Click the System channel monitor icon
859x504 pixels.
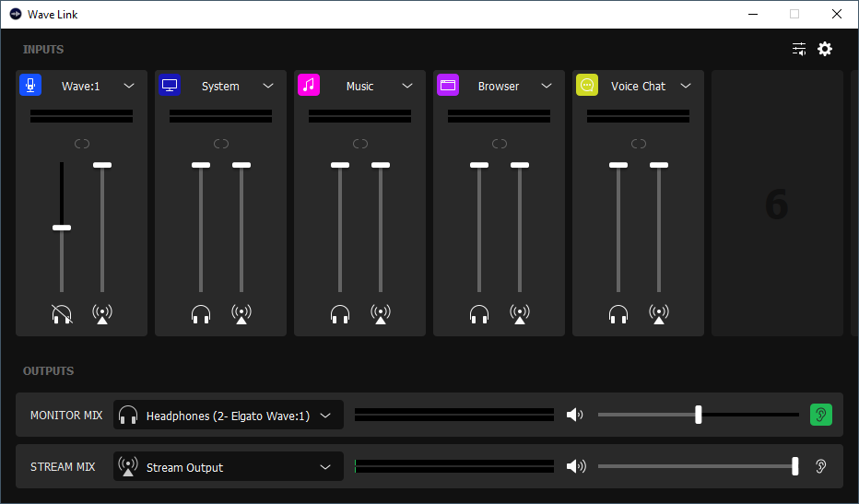[170, 86]
